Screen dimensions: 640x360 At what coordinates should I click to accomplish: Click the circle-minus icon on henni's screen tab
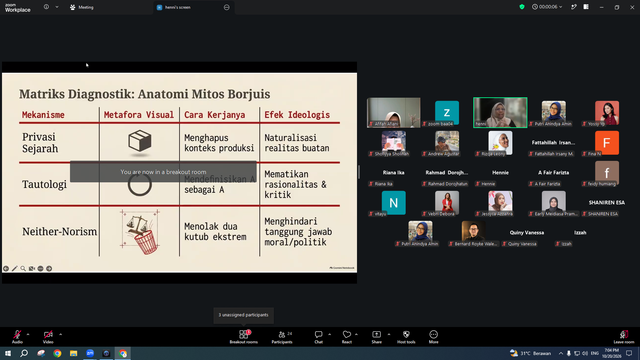pyautogui.click(x=227, y=7)
